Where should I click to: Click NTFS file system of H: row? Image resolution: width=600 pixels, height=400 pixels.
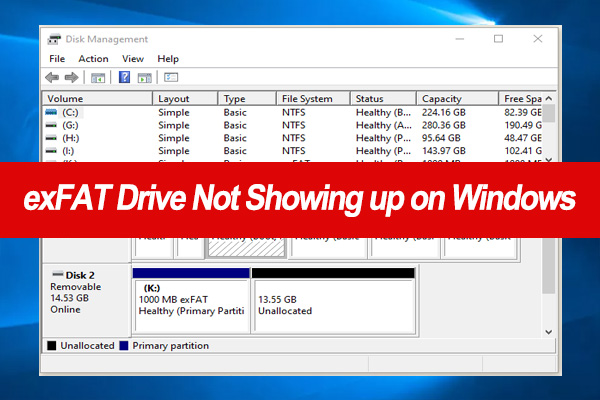293,138
